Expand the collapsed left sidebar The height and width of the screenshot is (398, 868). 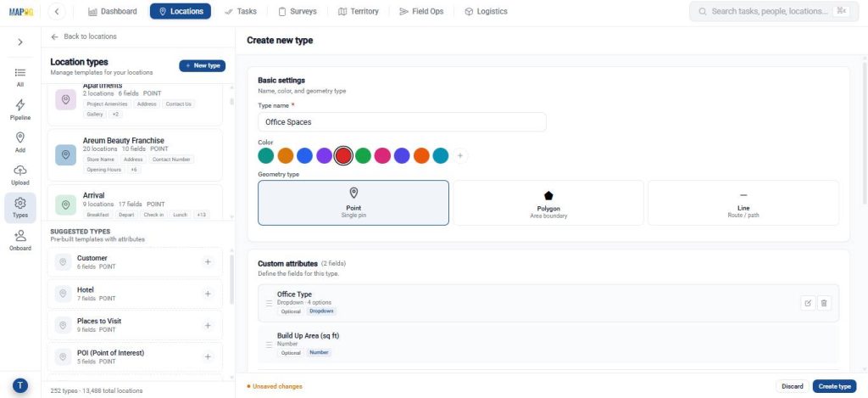pos(20,42)
